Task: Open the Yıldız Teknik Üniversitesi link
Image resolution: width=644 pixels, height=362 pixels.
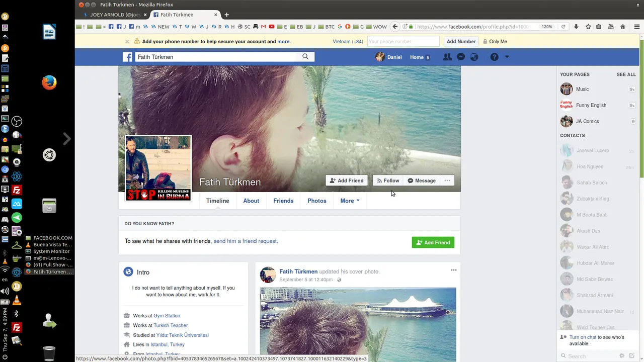Action: (182, 335)
